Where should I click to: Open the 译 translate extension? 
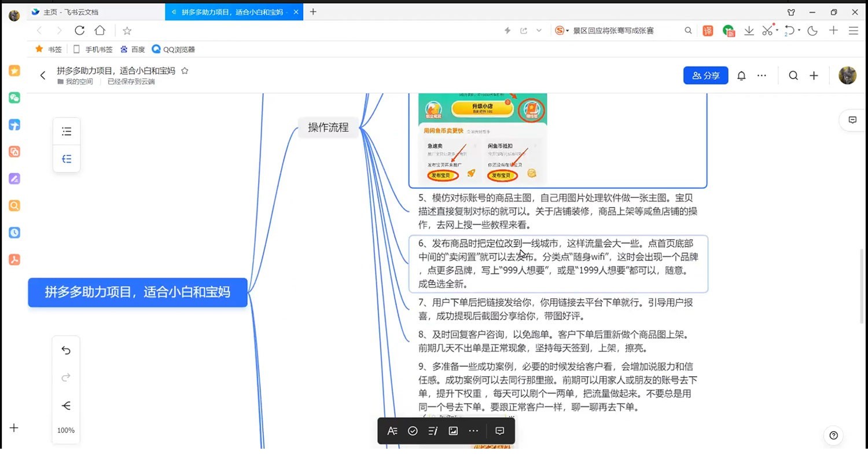[708, 31]
